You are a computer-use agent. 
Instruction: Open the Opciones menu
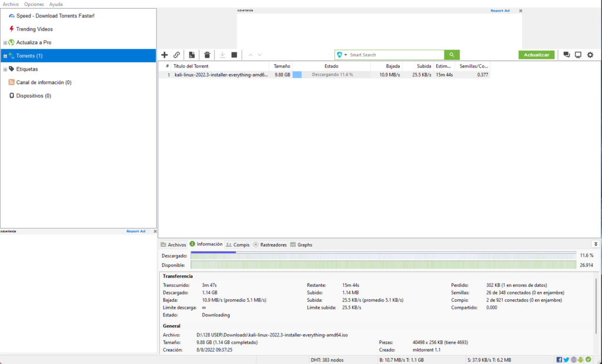(34, 4)
